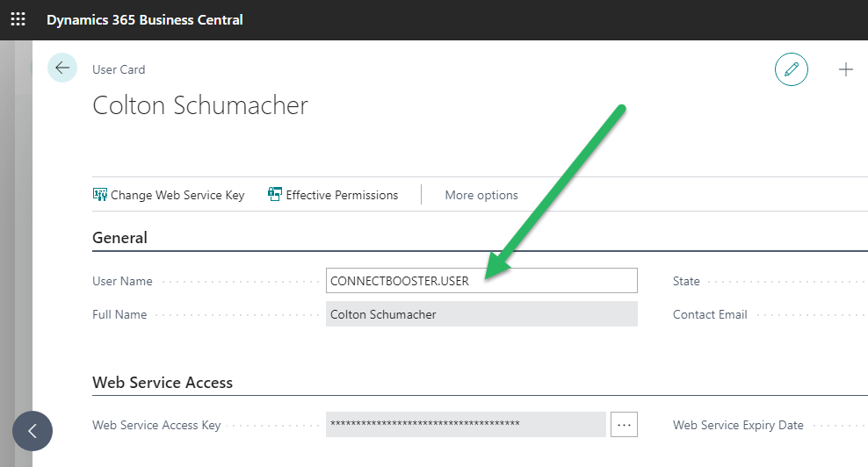Viewport: 868px width, 467px height.
Task: Create a new record with the plus icon
Action: [x=845, y=69]
